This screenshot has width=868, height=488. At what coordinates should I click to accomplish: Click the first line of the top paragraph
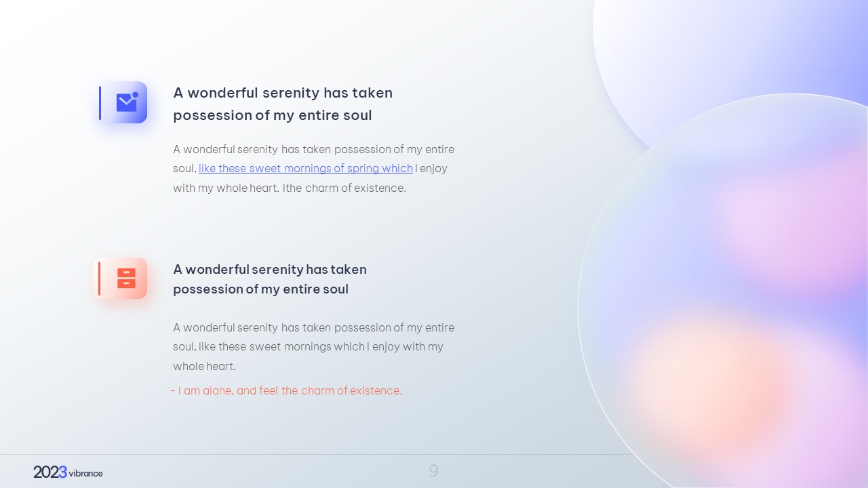pyautogui.click(x=313, y=149)
